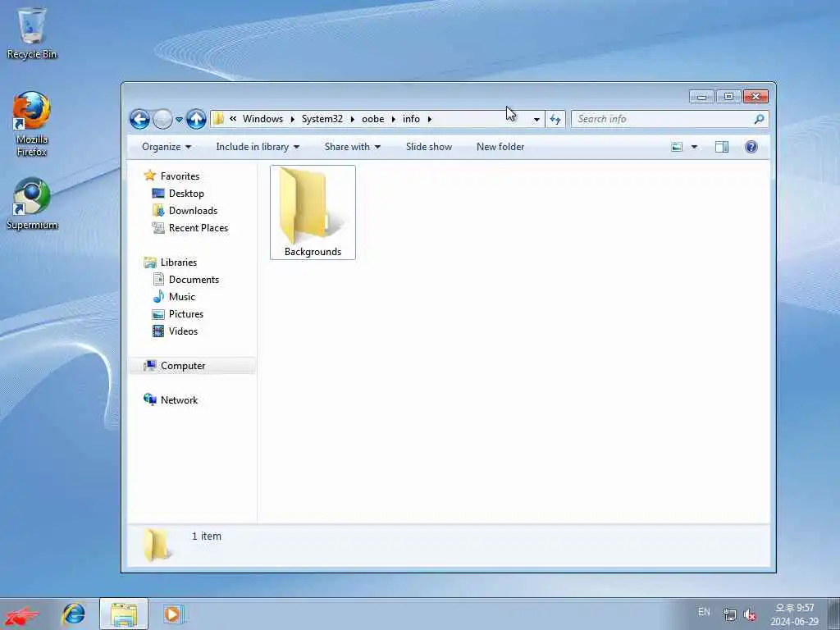Screen dimensions: 840x630
Task: Create a New folder
Action: coord(500,147)
